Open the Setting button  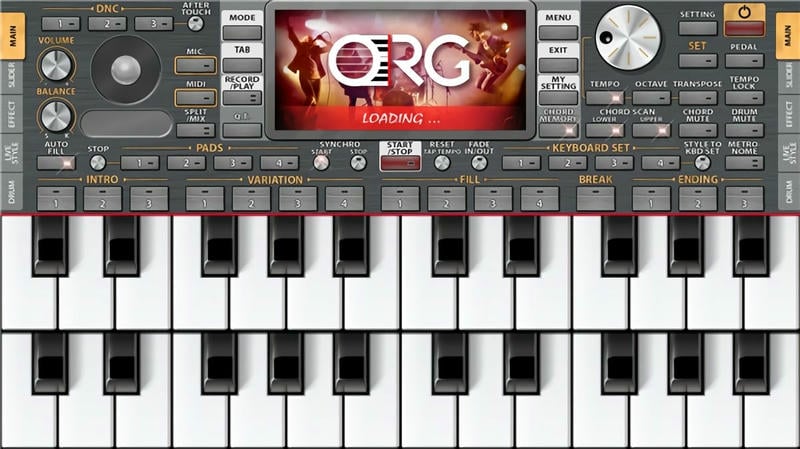pos(698,28)
